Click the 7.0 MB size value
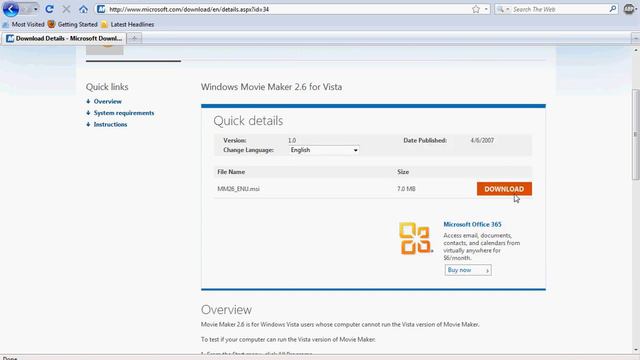640x360 pixels. tap(406, 189)
